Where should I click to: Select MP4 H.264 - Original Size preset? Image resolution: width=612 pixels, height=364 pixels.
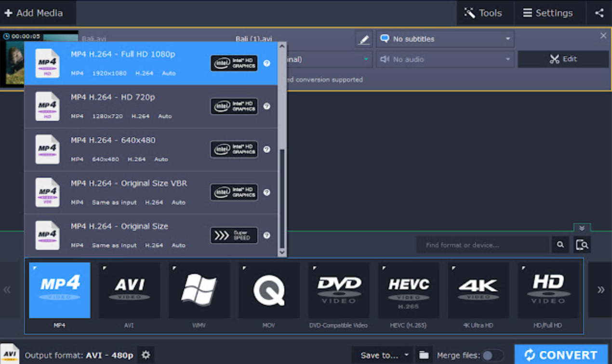pyautogui.click(x=151, y=235)
